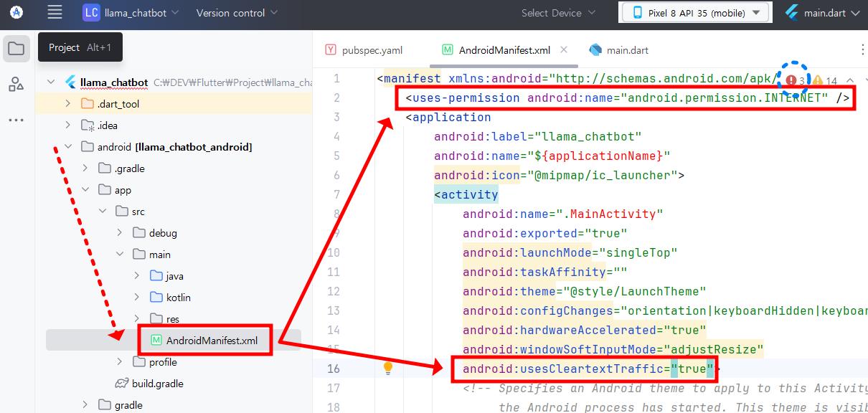
Task: Click the LC project badge icon
Action: click(91, 13)
